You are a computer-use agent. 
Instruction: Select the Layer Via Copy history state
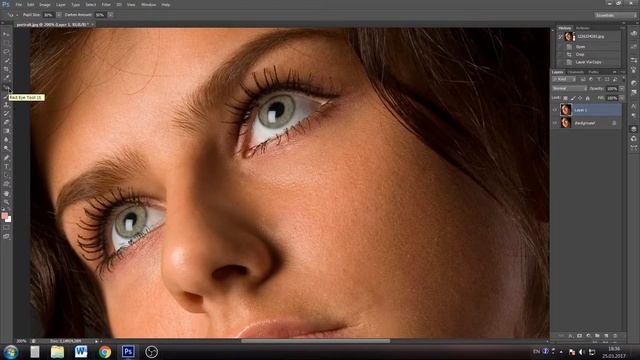coord(589,62)
